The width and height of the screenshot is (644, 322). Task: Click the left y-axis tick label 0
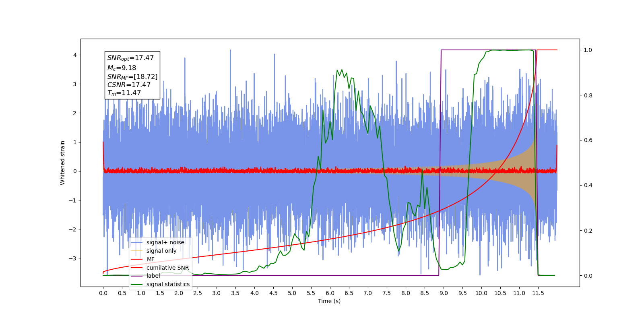click(75, 171)
